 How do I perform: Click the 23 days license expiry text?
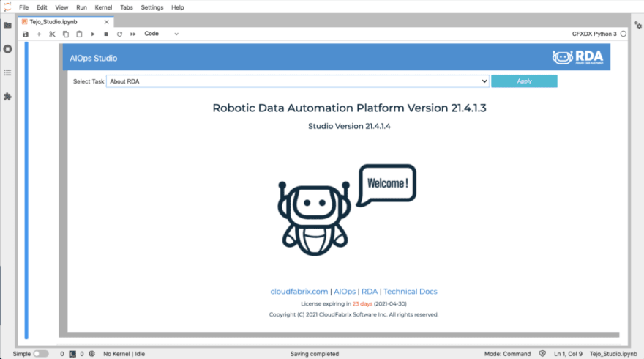(362, 304)
